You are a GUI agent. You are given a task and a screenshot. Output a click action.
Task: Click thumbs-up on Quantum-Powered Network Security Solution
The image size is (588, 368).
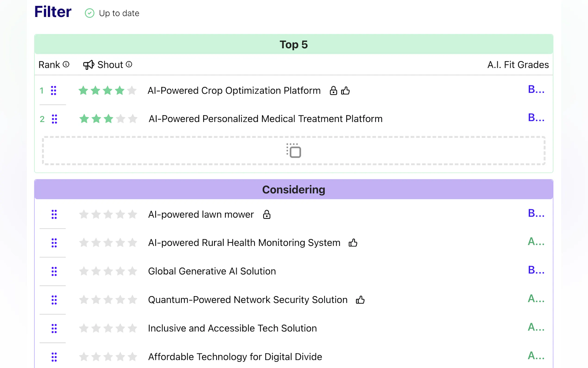click(x=360, y=300)
